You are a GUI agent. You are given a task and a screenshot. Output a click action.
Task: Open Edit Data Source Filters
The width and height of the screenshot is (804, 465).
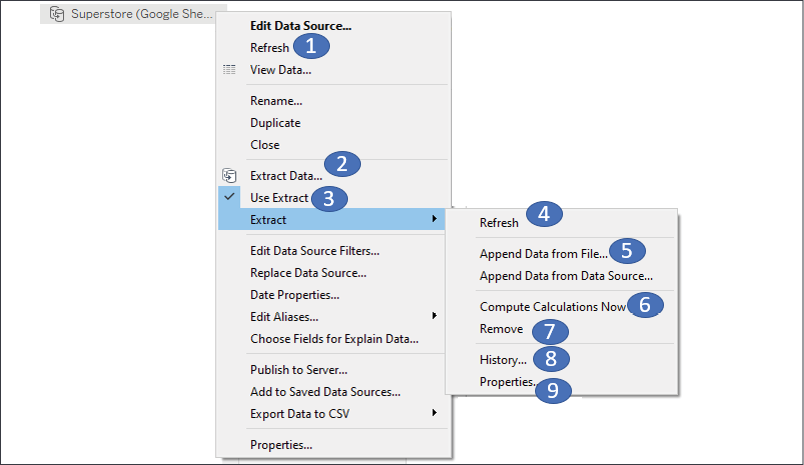tap(314, 251)
